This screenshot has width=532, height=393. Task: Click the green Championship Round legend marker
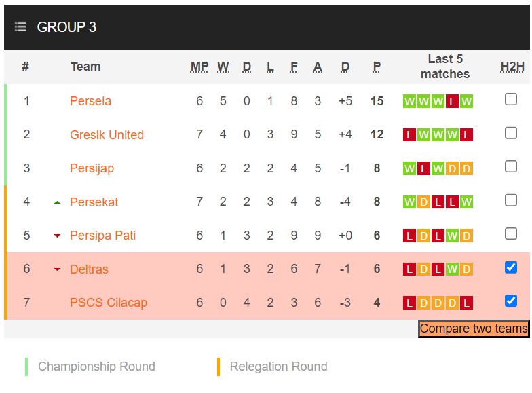26,367
